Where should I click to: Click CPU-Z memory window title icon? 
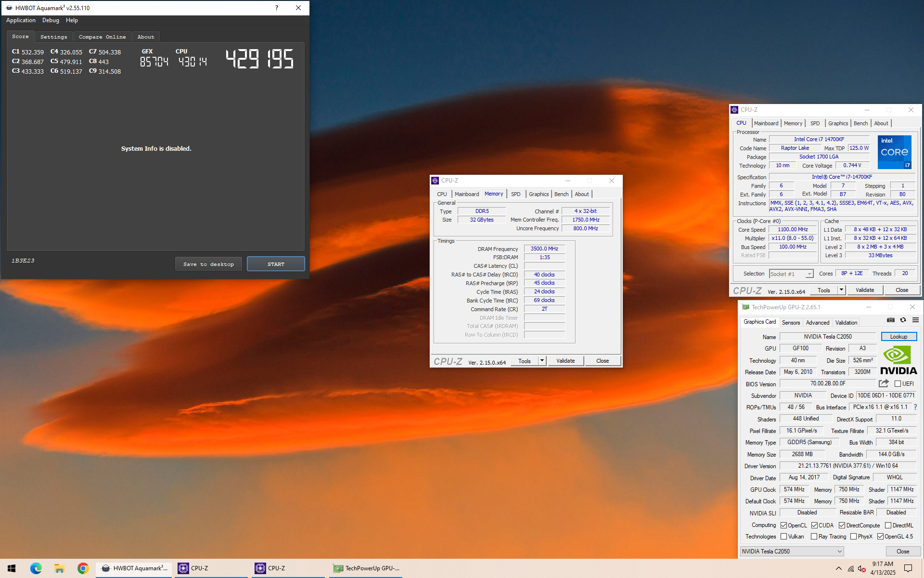coord(435,181)
